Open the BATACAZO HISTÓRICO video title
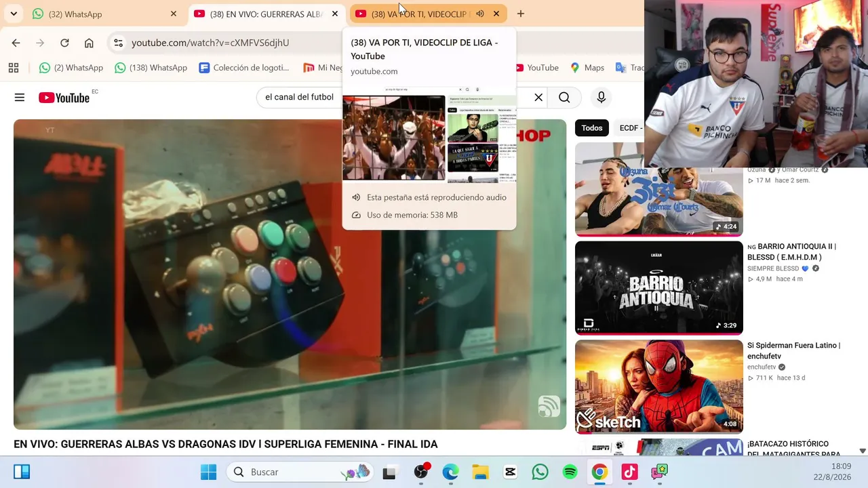868x488 pixels. pos(794,448)
